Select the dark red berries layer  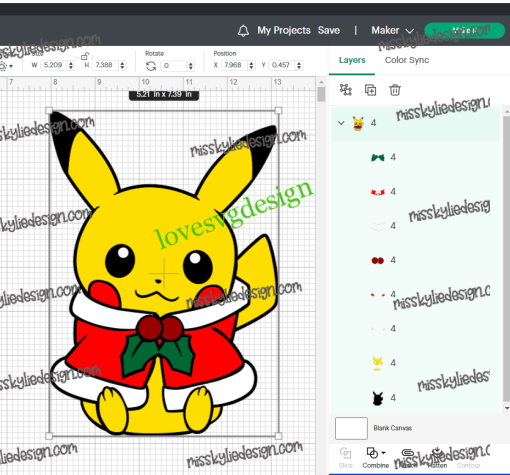[415, 260]
